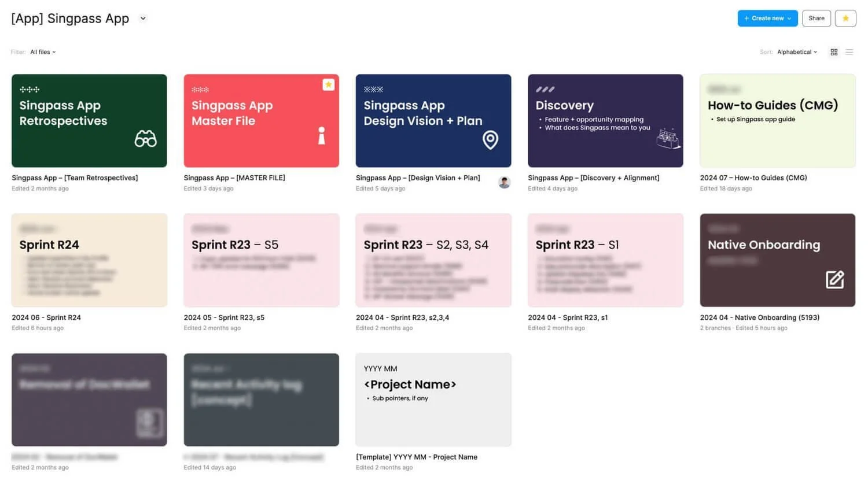Image resolution: width=868 pixels, height=477 pixels.
Task: Open Sprint R23 – S5 thumbnail
Action: 262,260
